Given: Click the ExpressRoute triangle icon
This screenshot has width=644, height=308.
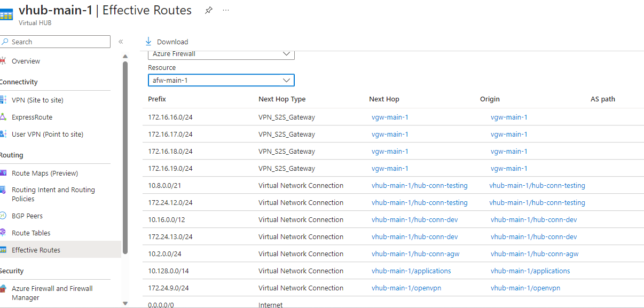Looking at the screenshot, I should tap(3, 117).
